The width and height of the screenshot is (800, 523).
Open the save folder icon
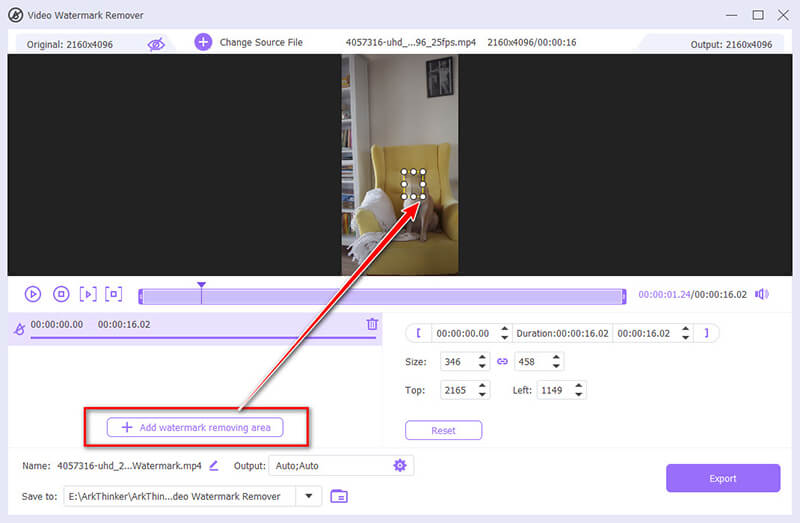coord(339,496)
